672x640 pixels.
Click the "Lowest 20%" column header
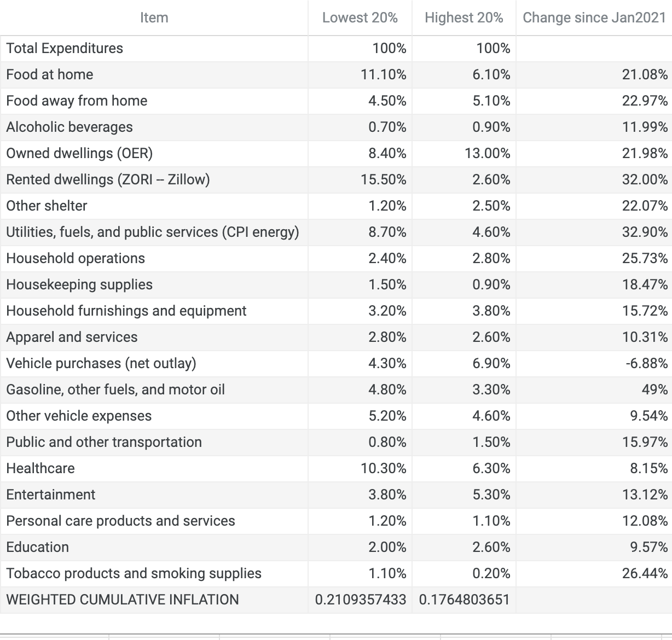360,18
